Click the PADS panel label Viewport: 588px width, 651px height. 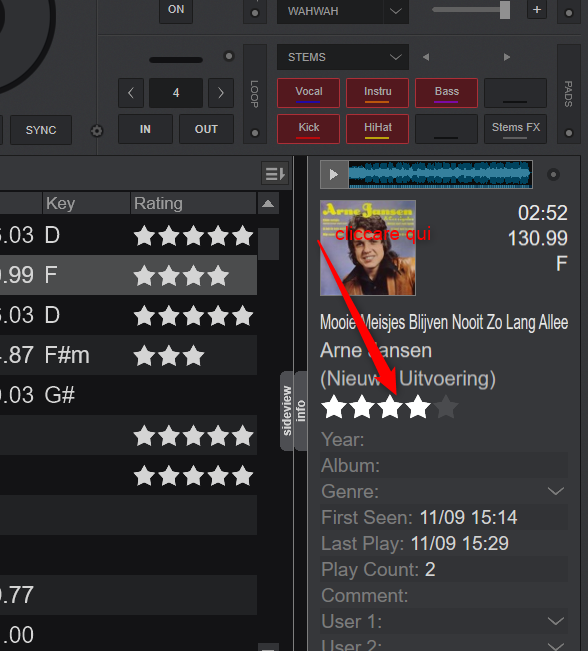click(x=568, y=94)
